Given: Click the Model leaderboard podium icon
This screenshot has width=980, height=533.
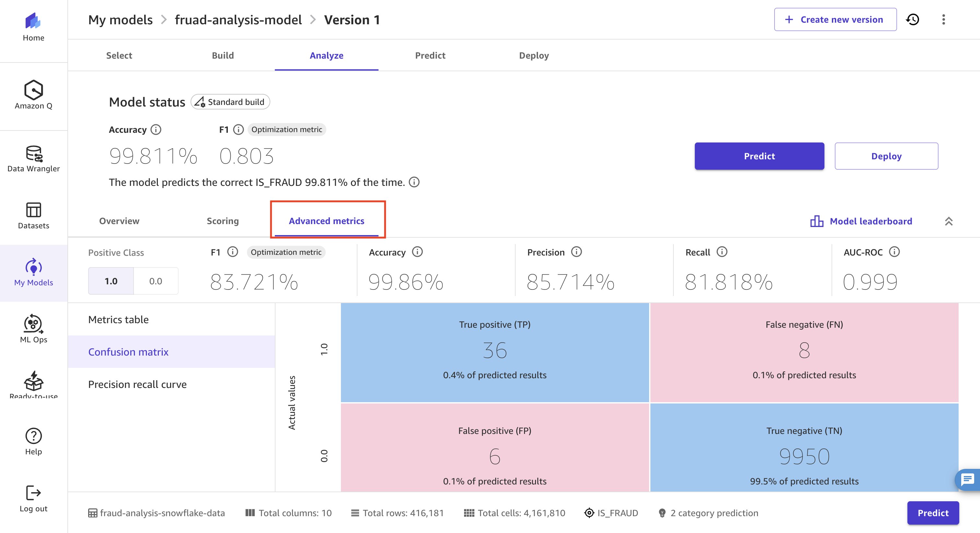Looking at the screenshot, I should tap(817, 221).
